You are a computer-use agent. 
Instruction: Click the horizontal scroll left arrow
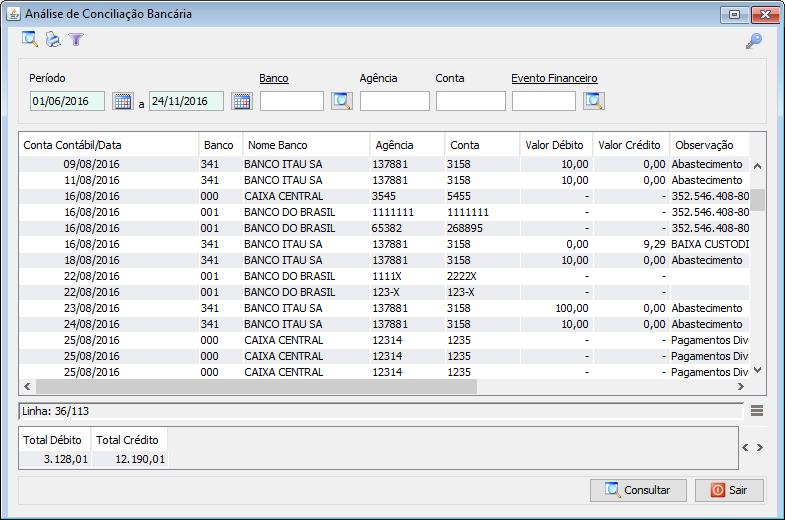[28, 386]
